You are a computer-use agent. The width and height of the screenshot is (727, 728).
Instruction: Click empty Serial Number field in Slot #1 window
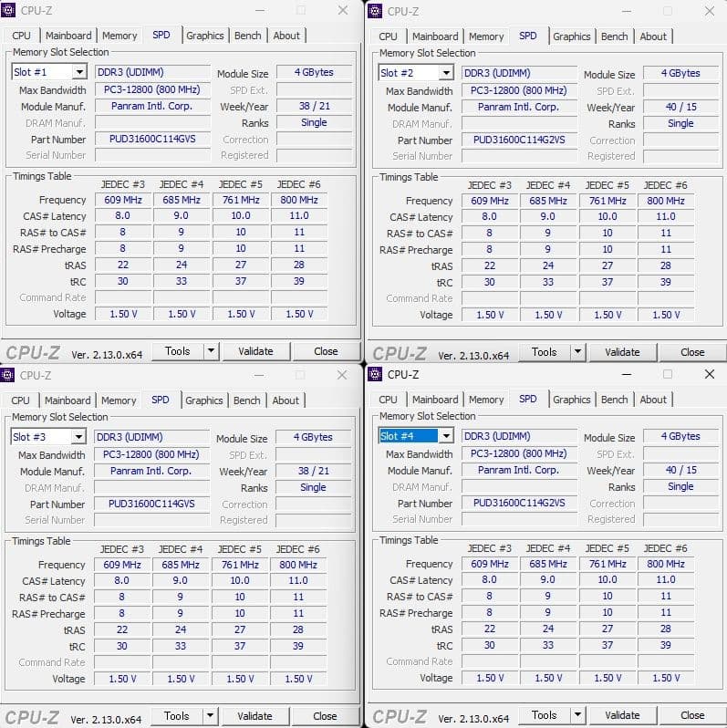(152, 155)
